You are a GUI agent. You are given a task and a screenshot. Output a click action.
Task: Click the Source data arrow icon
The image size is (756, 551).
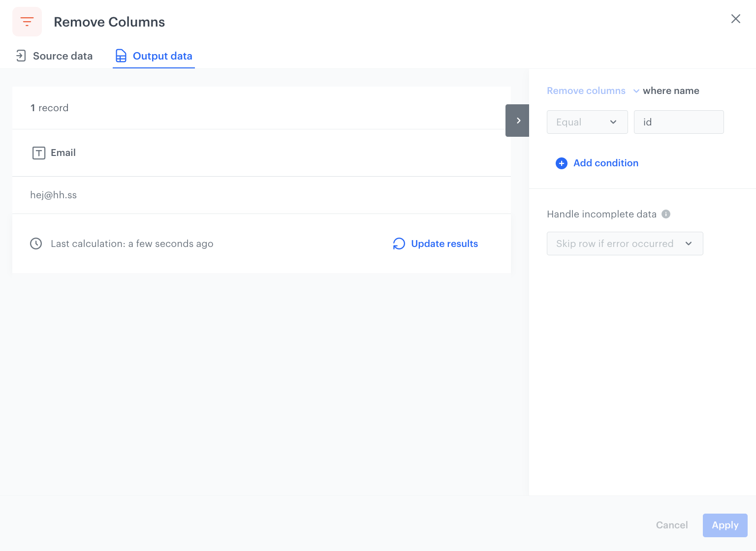coord(21,56)
